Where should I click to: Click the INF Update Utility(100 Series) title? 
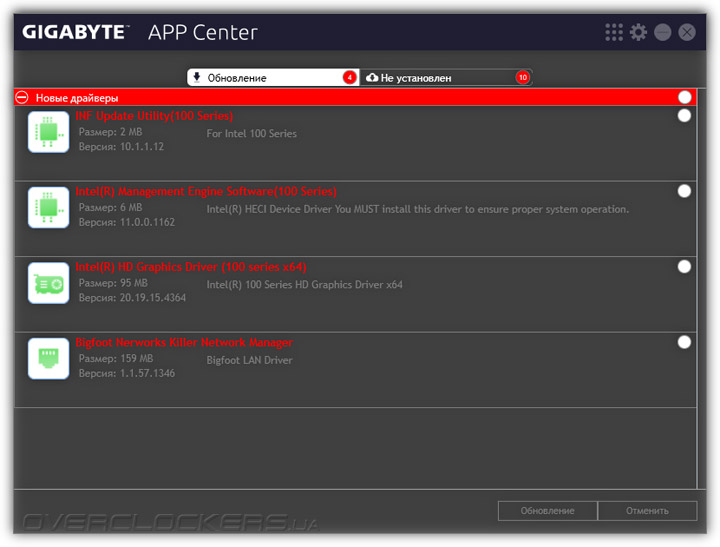(154, 116)
